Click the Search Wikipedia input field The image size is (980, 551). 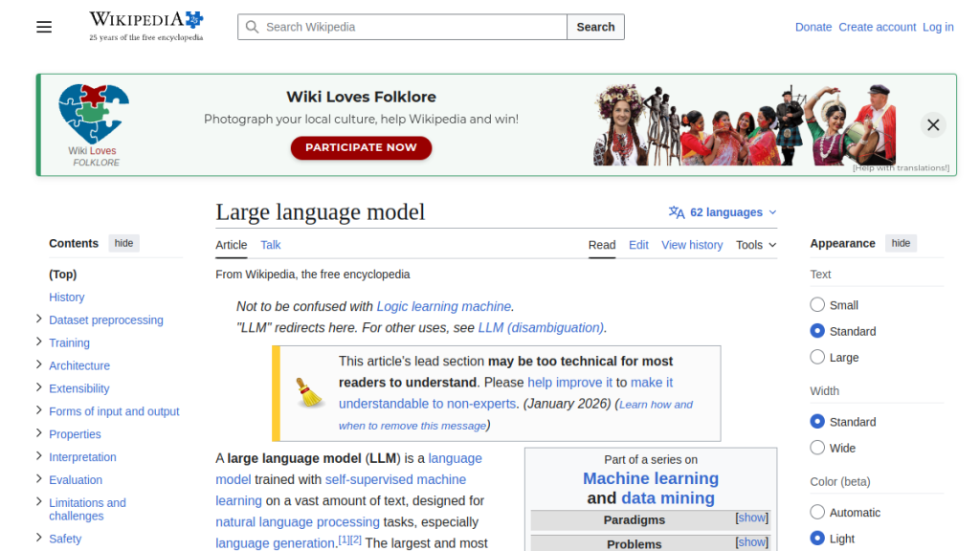tap(412, 27)
